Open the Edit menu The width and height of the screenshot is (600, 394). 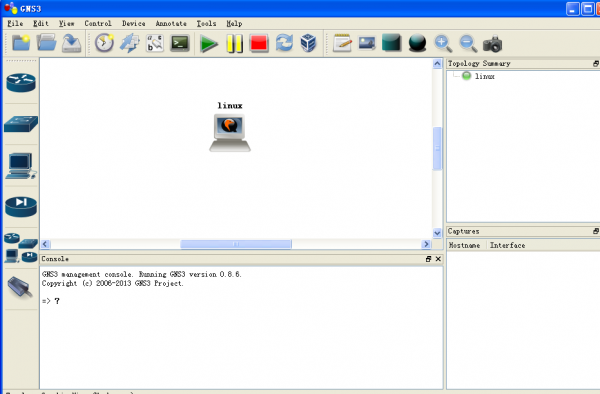[x=41, y=23]
